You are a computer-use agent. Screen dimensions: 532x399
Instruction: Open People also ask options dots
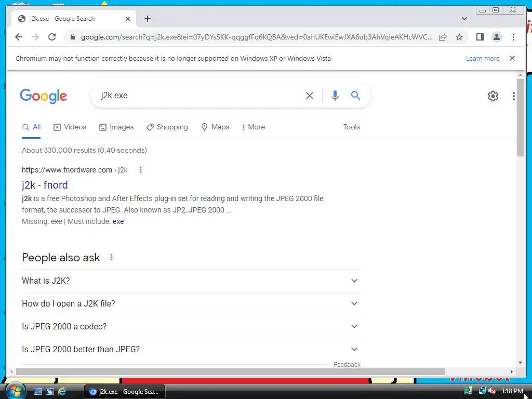pyautogui.click(x=111, y=258)
